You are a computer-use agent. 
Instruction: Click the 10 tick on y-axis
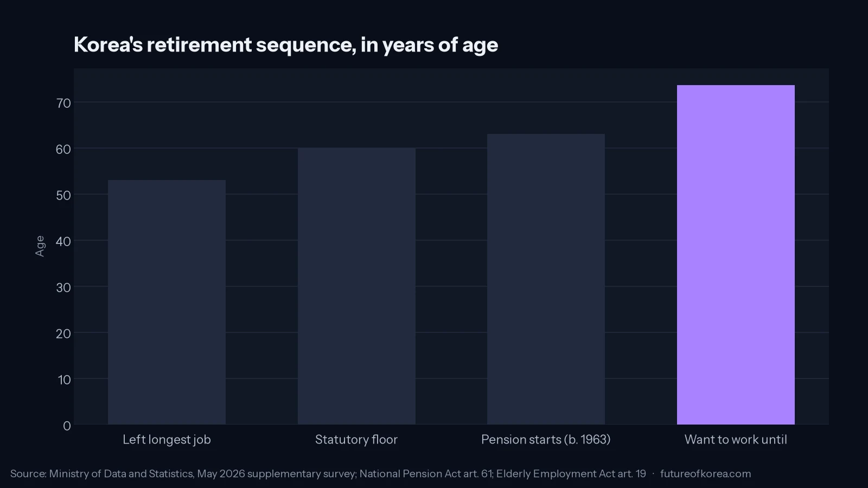(x=65, y=380)
